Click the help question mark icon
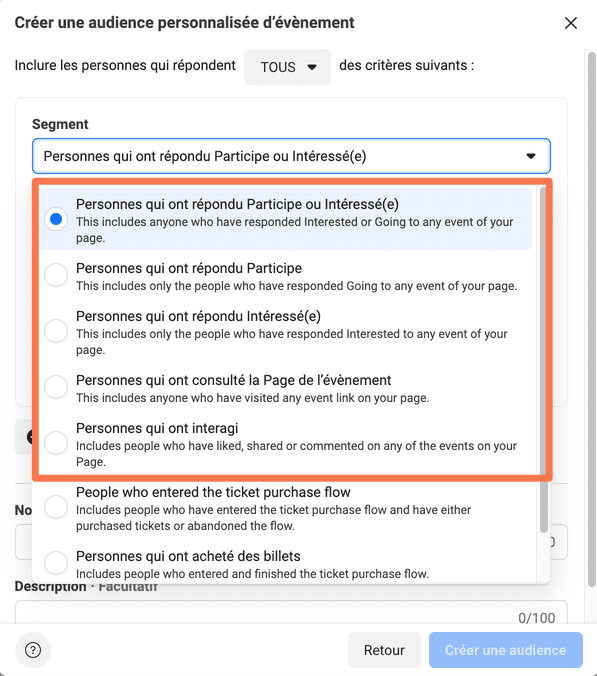 (33, 650)
